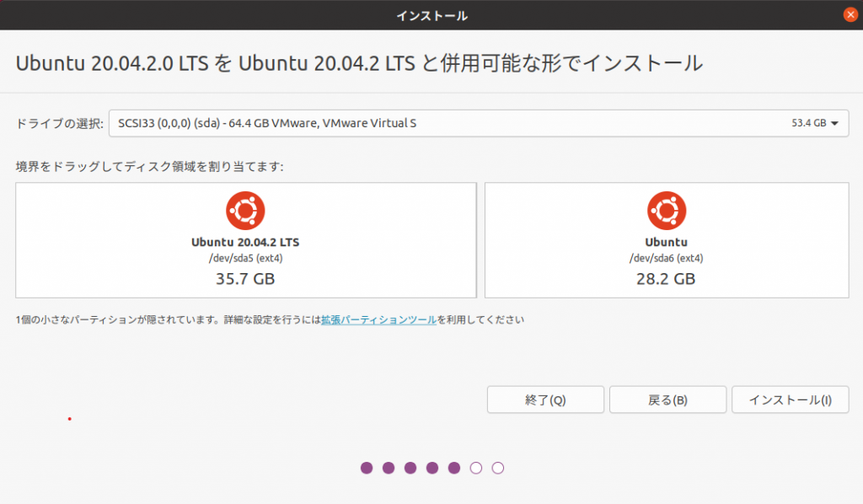
Task: Select the 28.2 GB size label
Action: click(666, 278)
